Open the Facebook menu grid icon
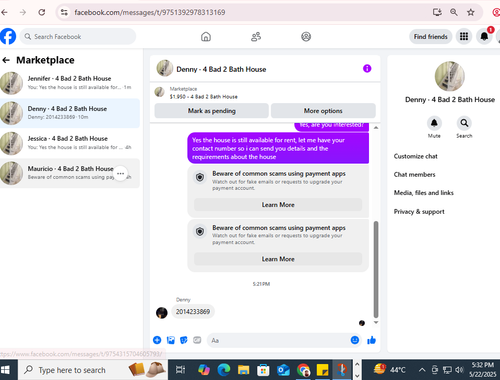 [464, 36]
